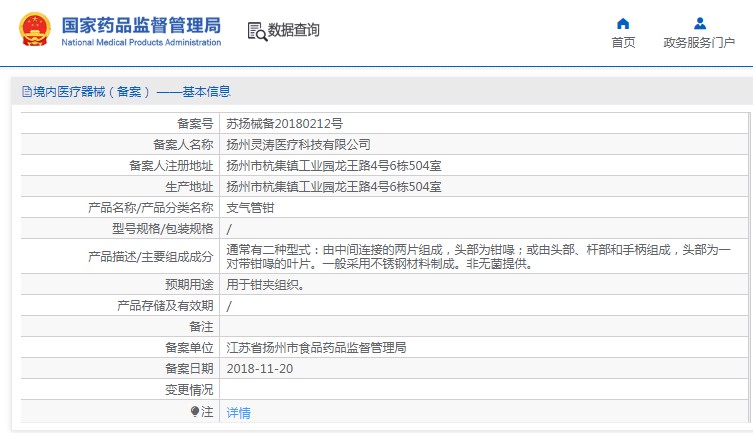Click the 型号规格/包装规格 label
Screen dimensions: 753x433
point(162,229)
